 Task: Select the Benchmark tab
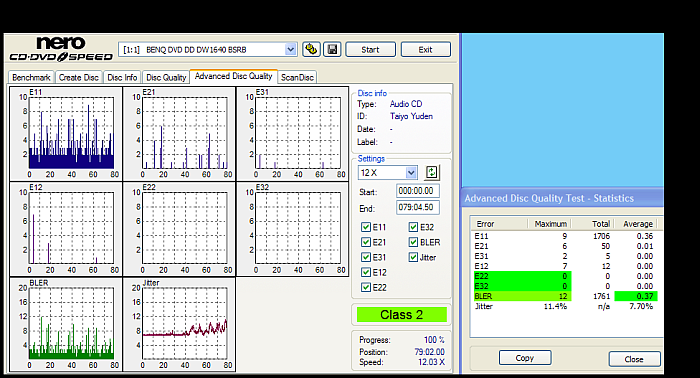click(31, 77)
